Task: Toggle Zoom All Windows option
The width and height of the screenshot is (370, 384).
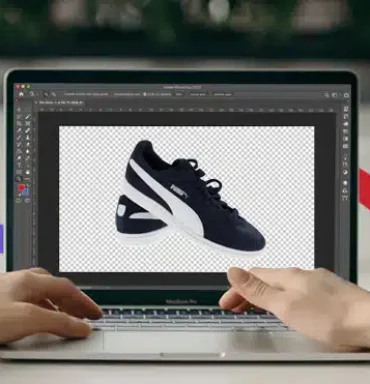Action: 127,94
